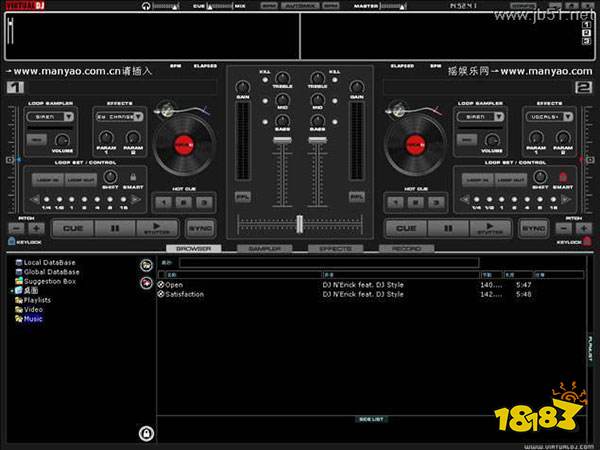Image resolution: width=600 pixels, height=450 pixels.
Task: Click the headphone icon in the top bar
Action: point(146,6)
